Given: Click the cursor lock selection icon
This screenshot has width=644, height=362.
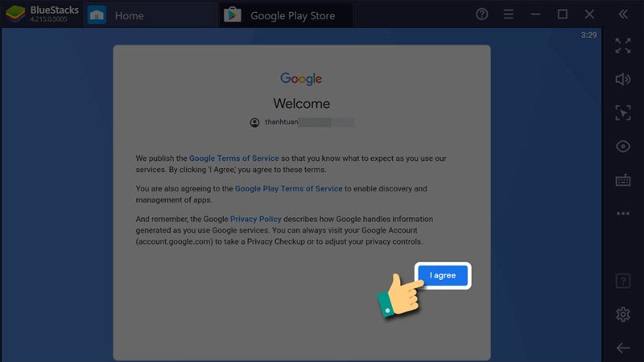Looking at the screenshot, I should point(623,113).
